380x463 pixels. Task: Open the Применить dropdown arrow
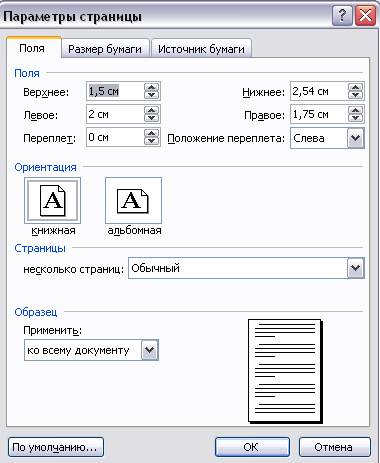(150, 350)
